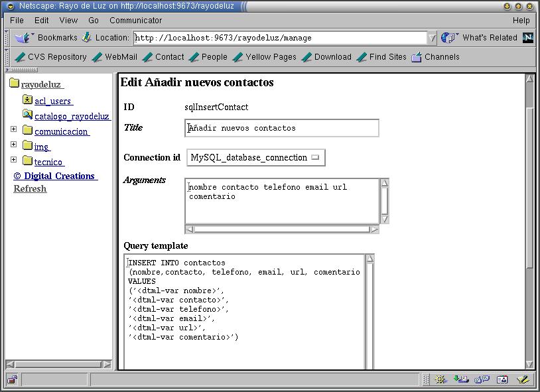Expand the comunicacion tree node
Screen dimensions: 540x392
coord(13,129)
